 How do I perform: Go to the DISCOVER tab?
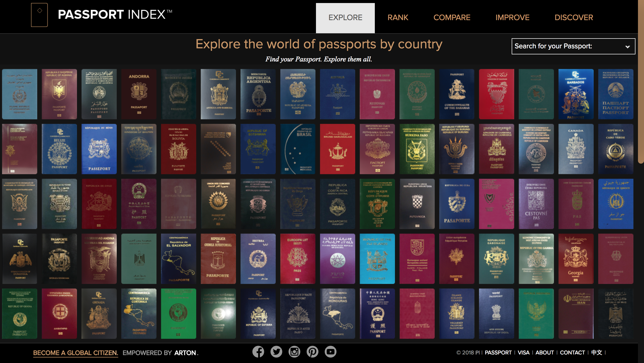(574, 18)
